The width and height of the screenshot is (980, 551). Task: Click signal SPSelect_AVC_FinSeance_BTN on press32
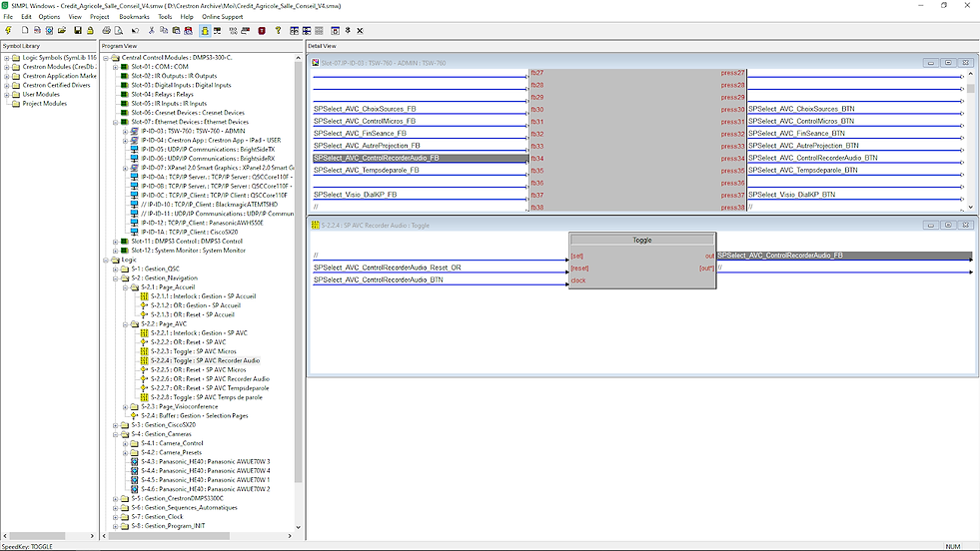click(x=796, y=133)
